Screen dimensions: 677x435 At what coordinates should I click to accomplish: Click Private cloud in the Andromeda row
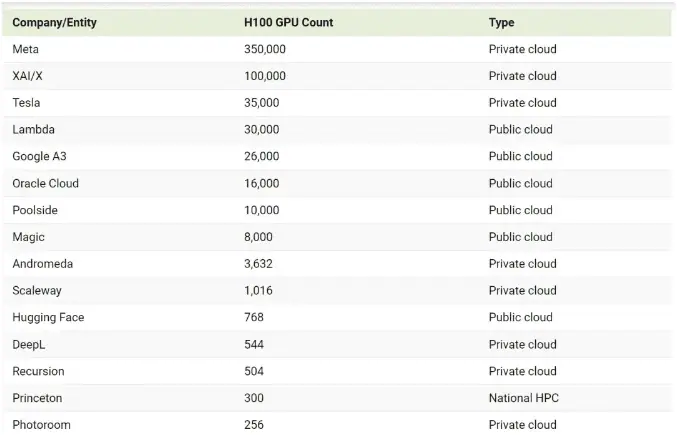pyautogui.click(x=522, y=264)
